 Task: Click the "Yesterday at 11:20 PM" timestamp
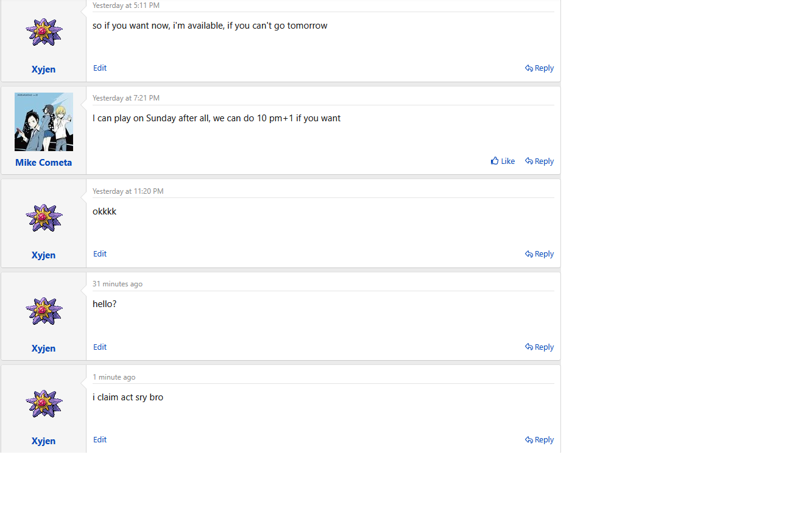(x=128, y=191)
